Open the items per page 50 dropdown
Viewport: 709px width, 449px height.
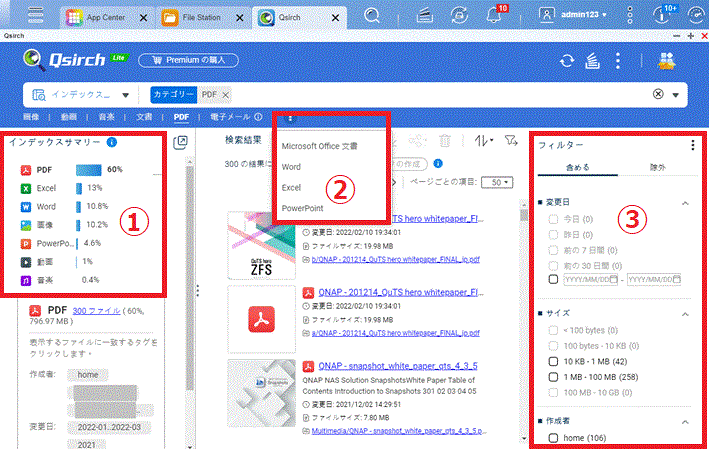tap(497, 182)
